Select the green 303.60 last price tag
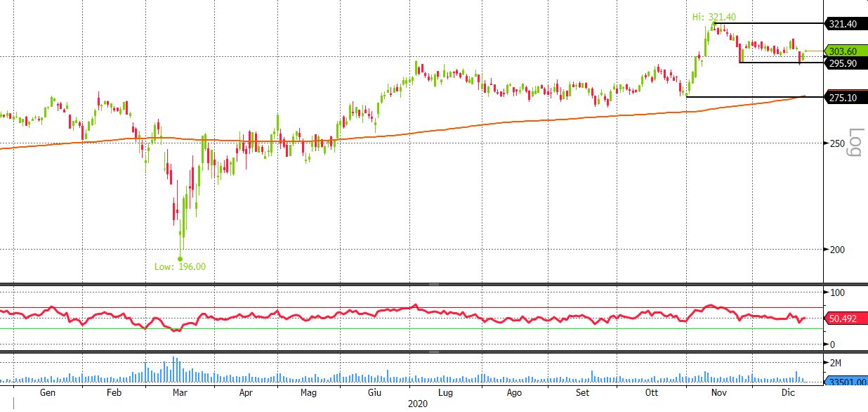 coord(846,51)
